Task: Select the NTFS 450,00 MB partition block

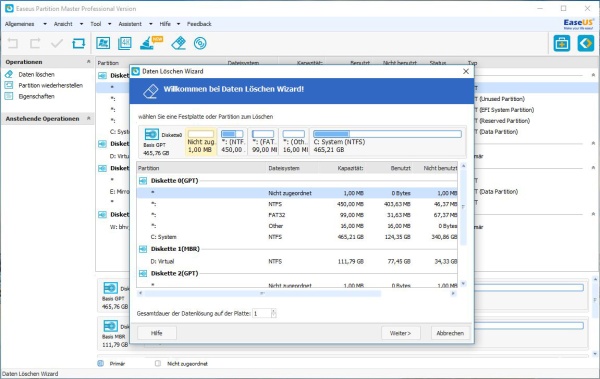Action: (232, 141)
